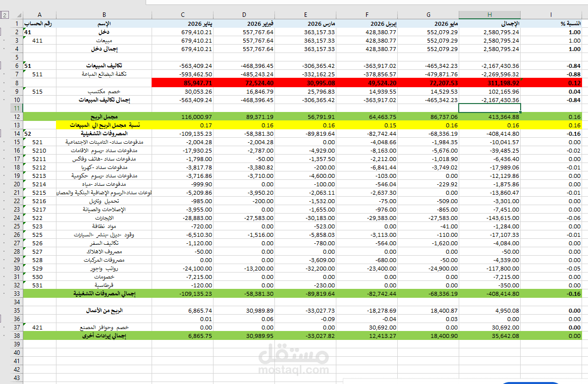Click the green cell with 35,642.08
This screenshot has width=588, height=384.
pyautogui.click(x=490, y=335)
